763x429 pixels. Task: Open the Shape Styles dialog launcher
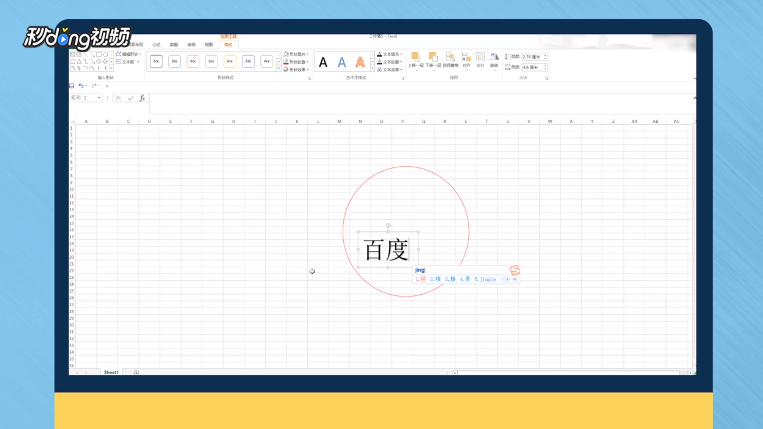click(x=309, y=78)
